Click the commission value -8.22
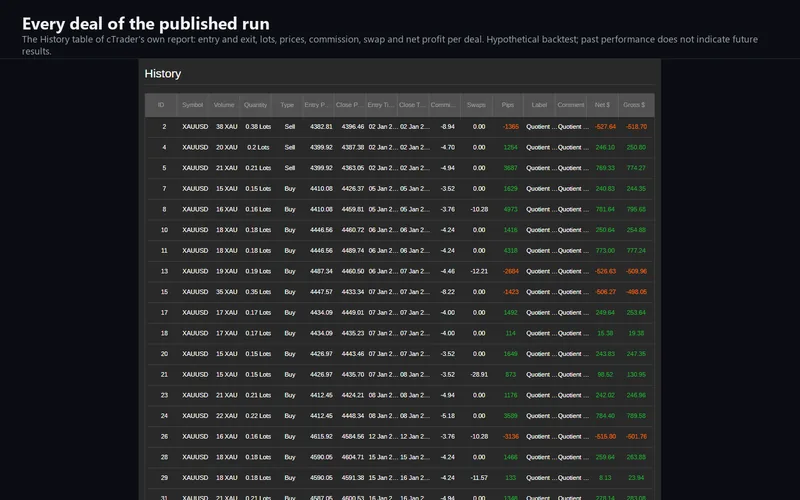 click(x=447, y=292)
